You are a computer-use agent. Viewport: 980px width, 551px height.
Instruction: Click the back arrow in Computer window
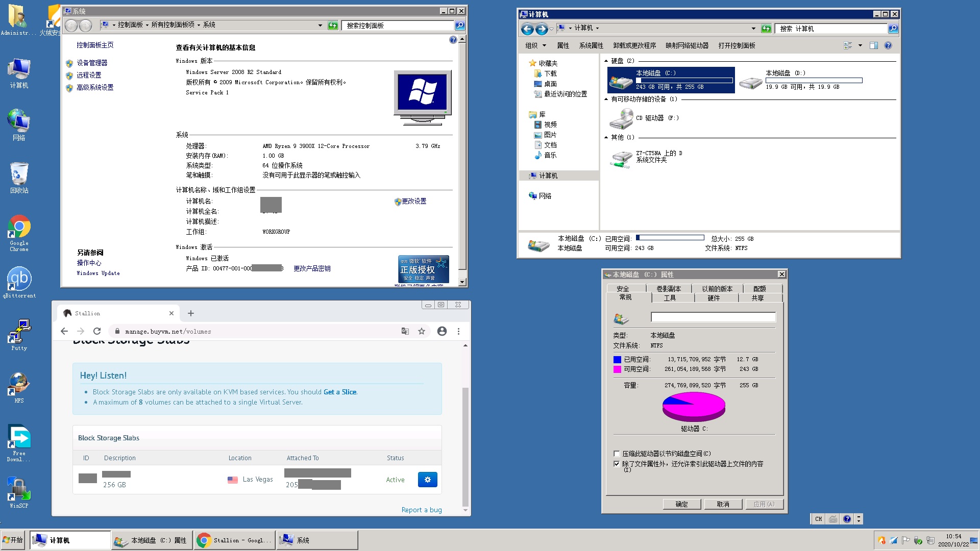pos(527,29)
